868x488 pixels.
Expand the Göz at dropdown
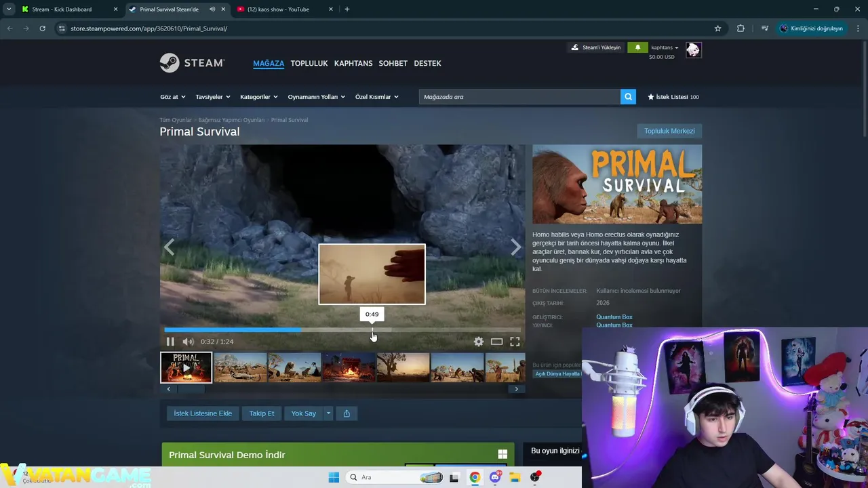pos(173,97)
